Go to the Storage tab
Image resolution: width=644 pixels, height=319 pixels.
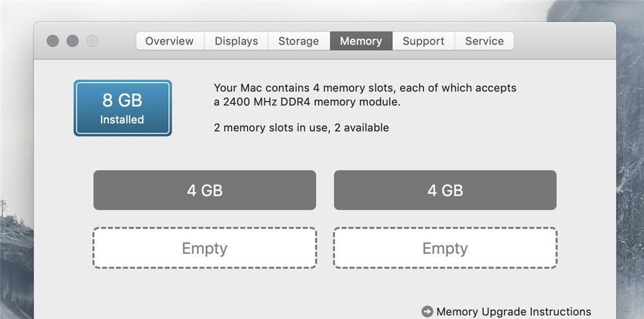[298, 41]
